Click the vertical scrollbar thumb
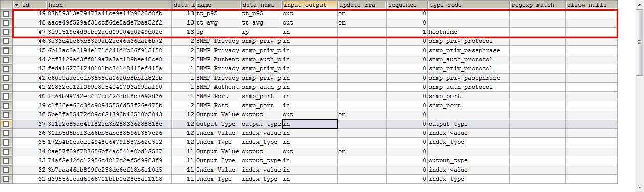This screenshot has width=644, height=192. [639, 43]
